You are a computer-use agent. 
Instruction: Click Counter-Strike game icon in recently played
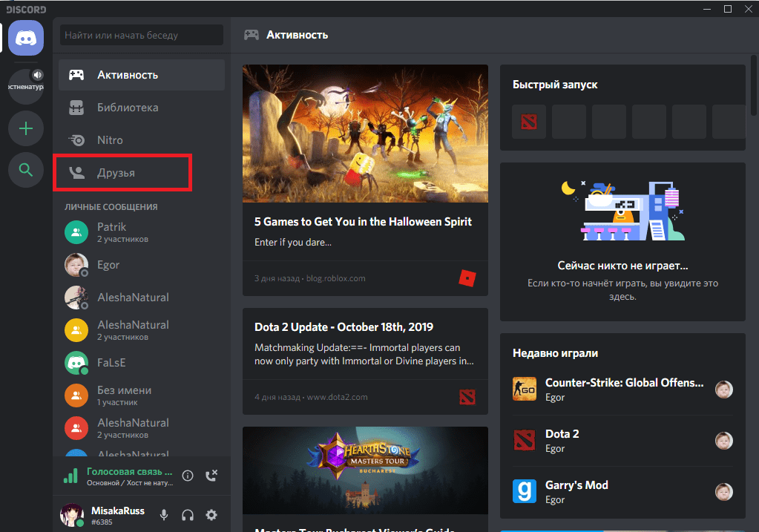(x=525, y=389)
